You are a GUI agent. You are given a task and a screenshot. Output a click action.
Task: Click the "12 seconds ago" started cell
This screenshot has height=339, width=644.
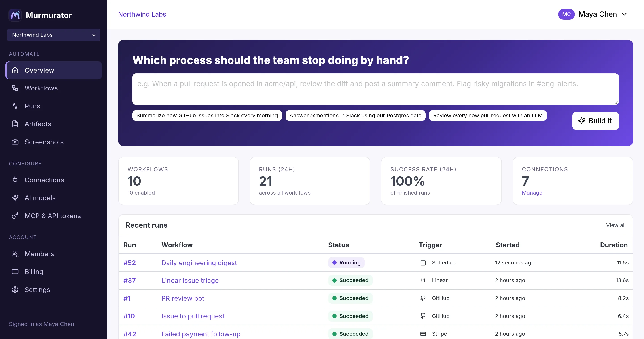515,263
